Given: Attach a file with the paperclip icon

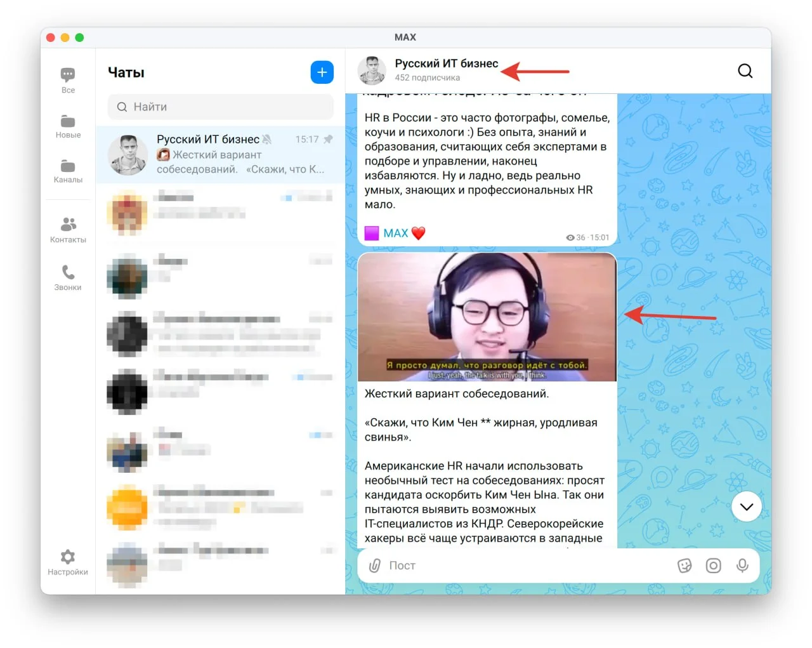Looking at the screenshot, I should tap(375, 565).
